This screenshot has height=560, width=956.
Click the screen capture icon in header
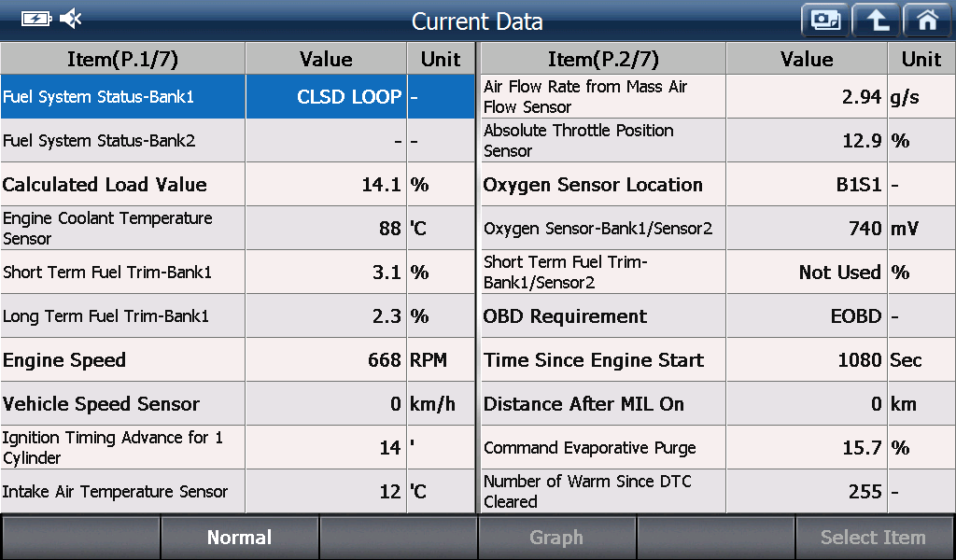[x=825, y=21]
